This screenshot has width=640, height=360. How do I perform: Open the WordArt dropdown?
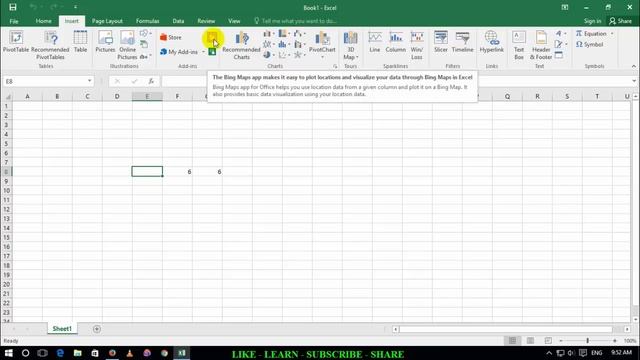[561, 33]
